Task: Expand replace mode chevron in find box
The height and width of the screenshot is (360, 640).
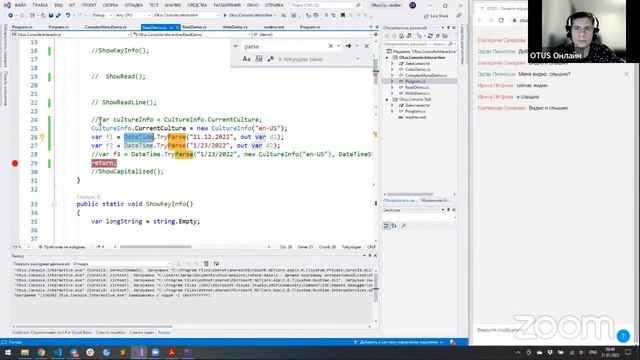Action: [236, 46]
